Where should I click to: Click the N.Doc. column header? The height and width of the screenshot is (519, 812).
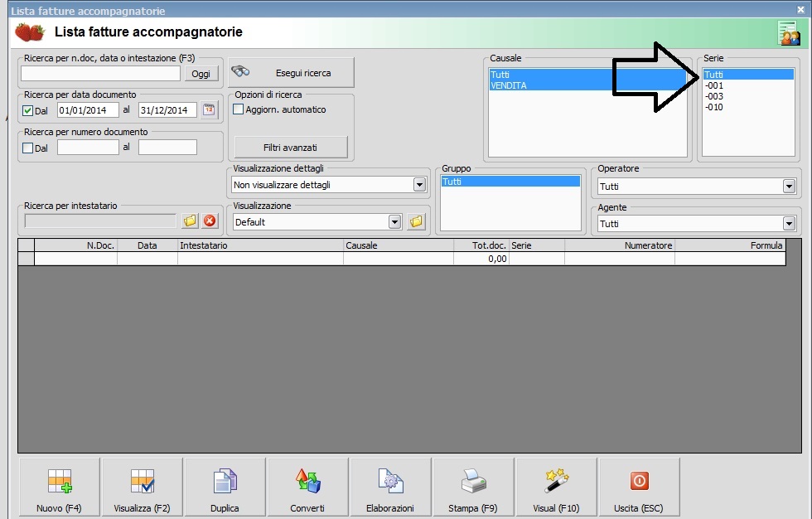click(75, 245)
